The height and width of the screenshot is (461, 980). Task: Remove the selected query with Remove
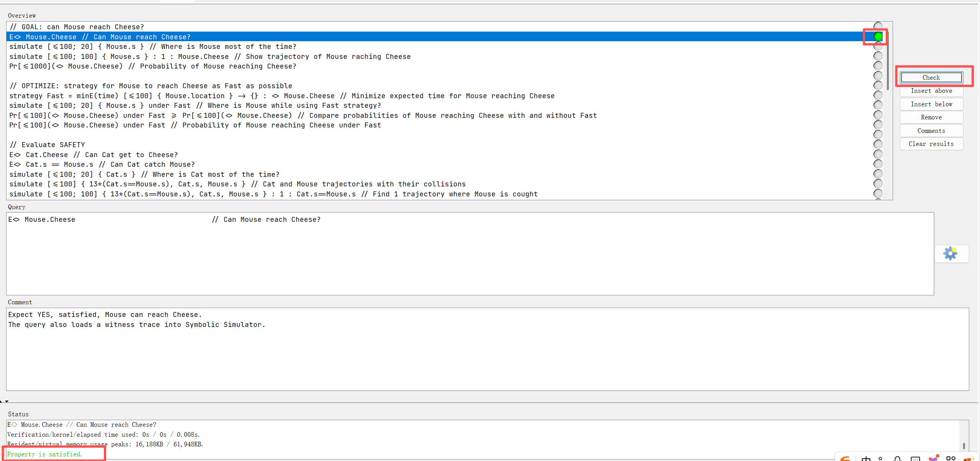[x=931, y=117]
